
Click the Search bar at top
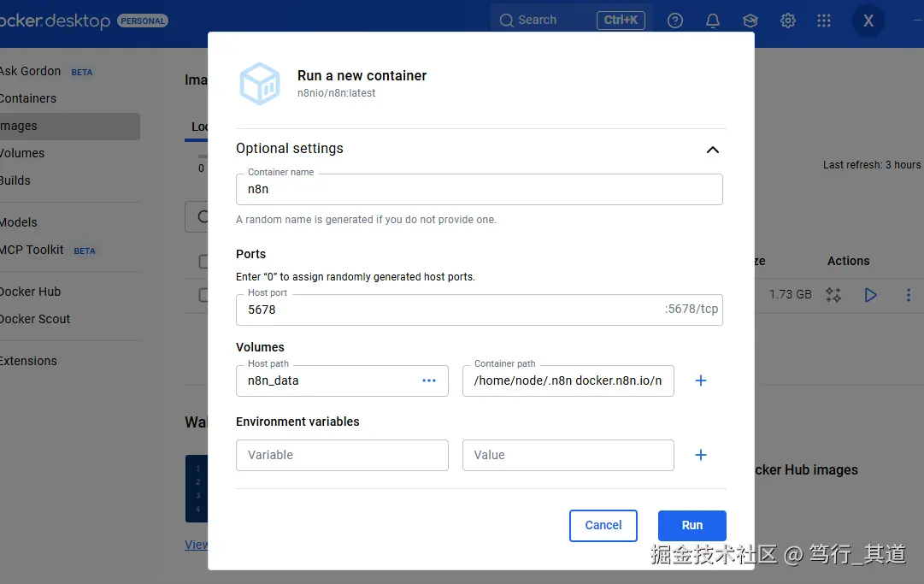pyautogui.click(x=547, y=20)
